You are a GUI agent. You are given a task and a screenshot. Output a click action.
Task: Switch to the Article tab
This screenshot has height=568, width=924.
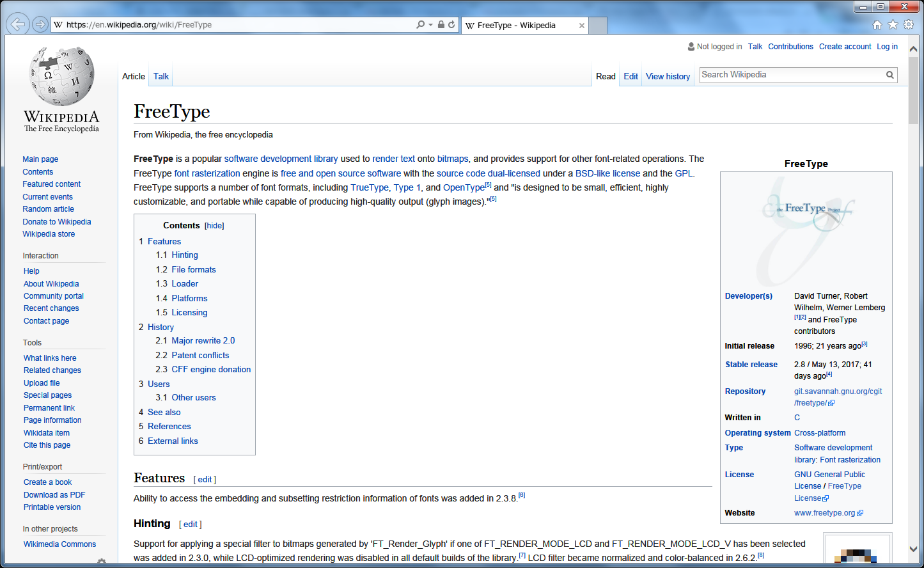(134, 76)
